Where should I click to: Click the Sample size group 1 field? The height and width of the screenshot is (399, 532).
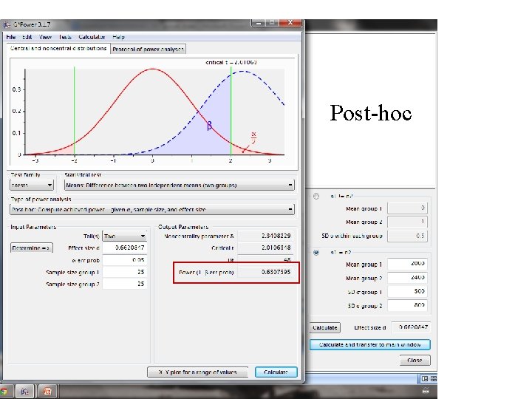point(125,272)
